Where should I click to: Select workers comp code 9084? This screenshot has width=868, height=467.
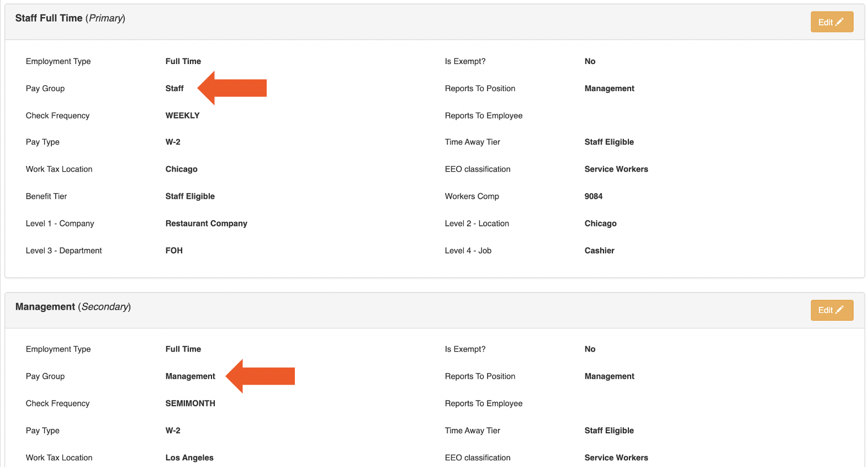pyautogui.click(x=593, y=197)
